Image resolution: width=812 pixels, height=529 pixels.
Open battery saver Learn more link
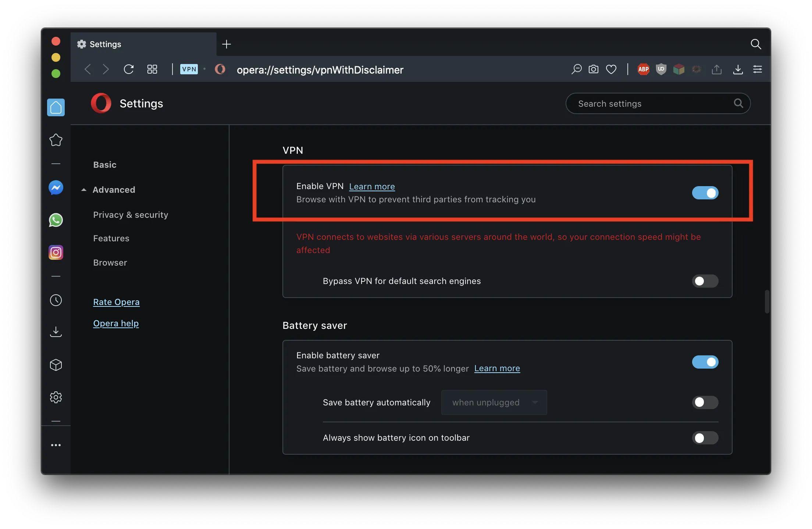[497, 368]
